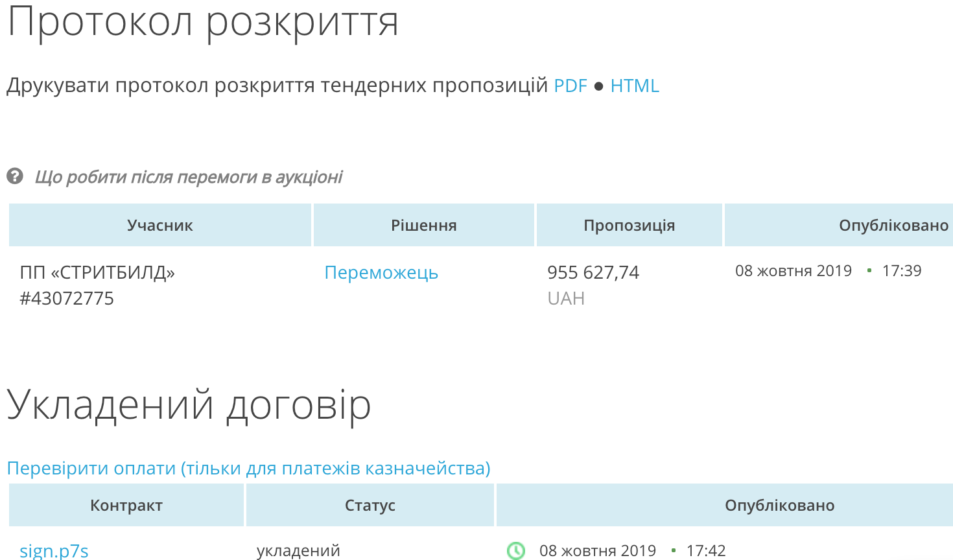953x560 pixels.
Task: Open 'Що робити після перемоги в аукціоні' help
Action: 188,177
